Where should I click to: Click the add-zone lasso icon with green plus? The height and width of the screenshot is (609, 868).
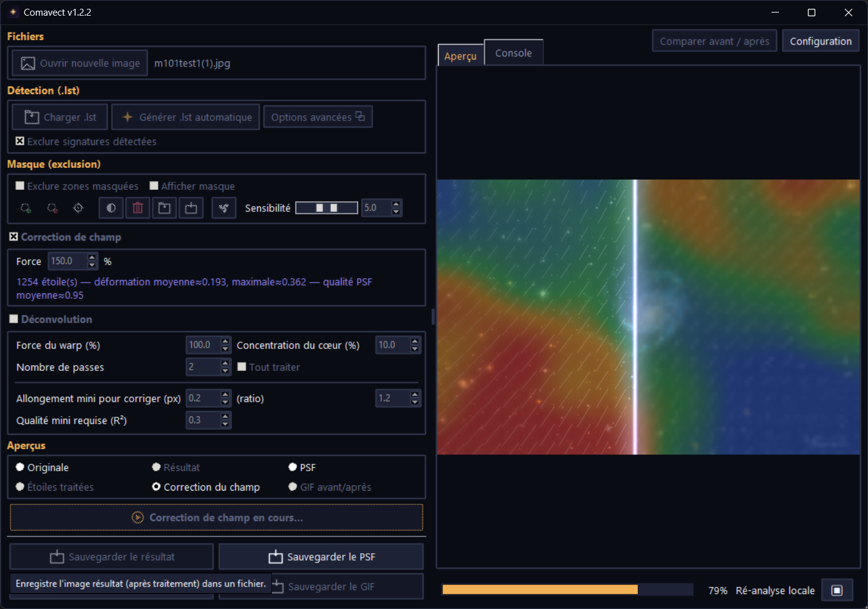[26, 208]
